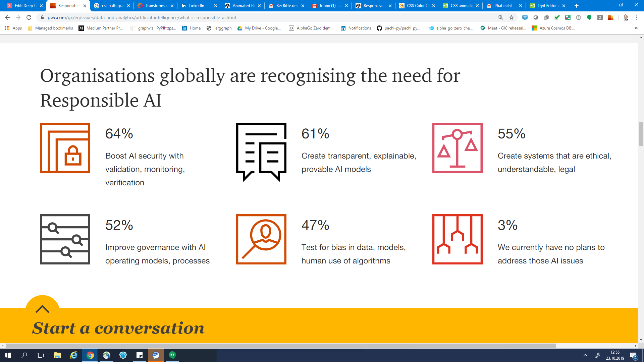
Task: Collapse the Start a conversation panel
Action: point(42,309)
